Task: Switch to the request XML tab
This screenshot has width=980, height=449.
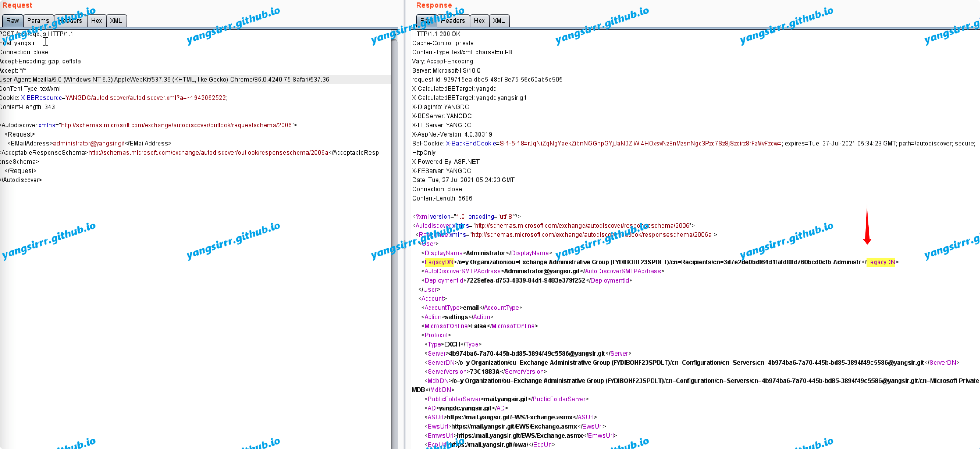Action: 116,21
